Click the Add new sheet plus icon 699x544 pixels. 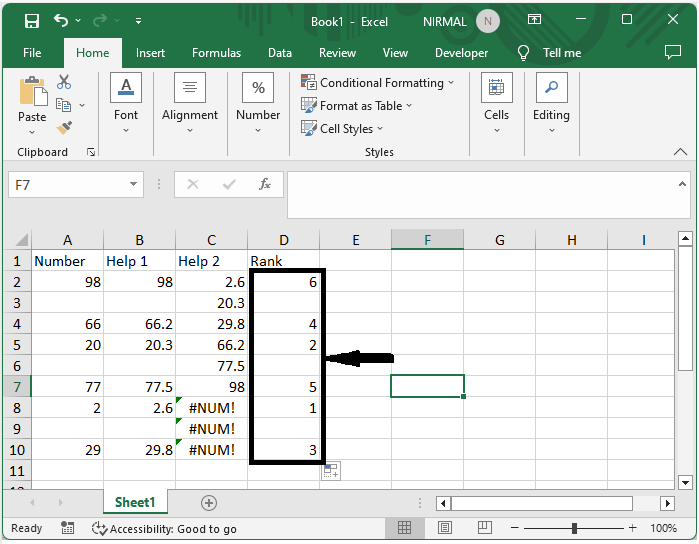pos(208,503)
